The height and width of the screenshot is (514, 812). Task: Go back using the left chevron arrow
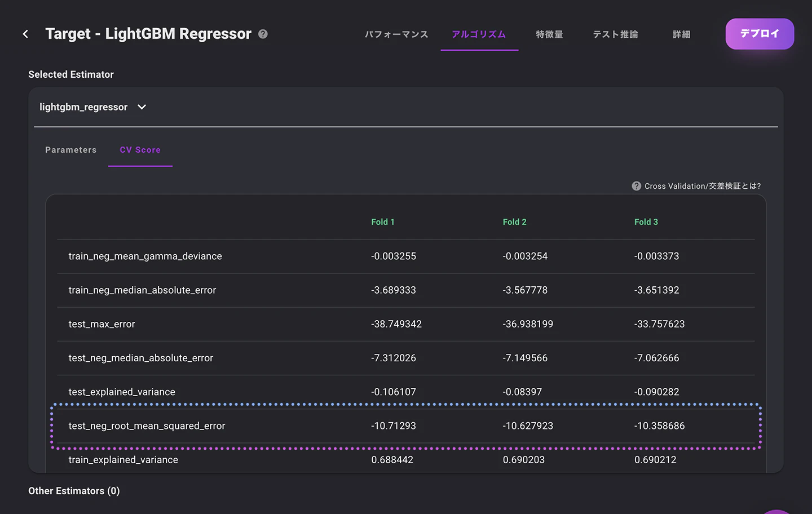(25, 34)
